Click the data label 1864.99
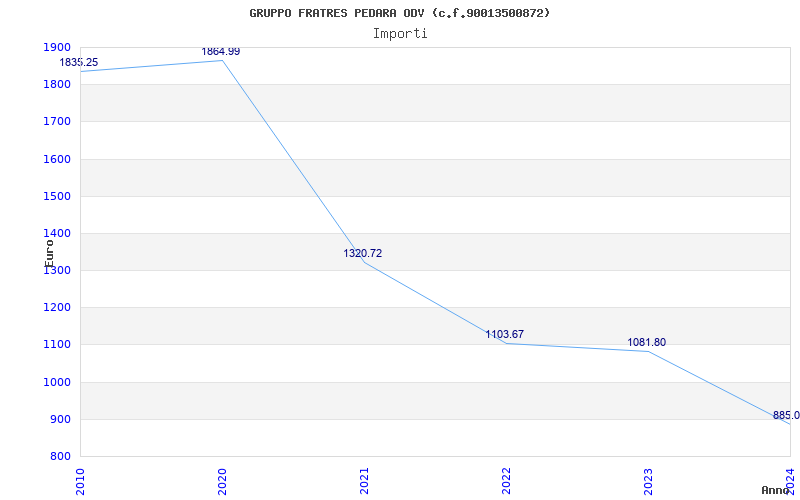 click(220, 52)
